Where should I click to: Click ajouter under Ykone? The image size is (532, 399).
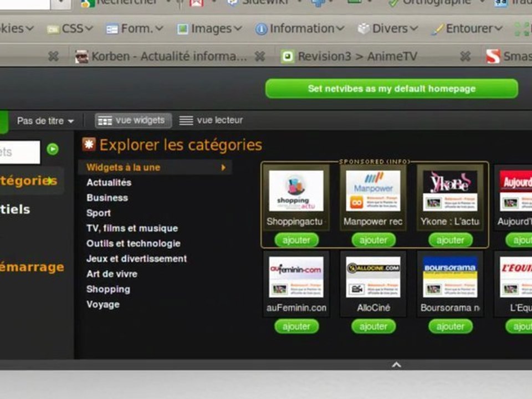pos(451,240)
